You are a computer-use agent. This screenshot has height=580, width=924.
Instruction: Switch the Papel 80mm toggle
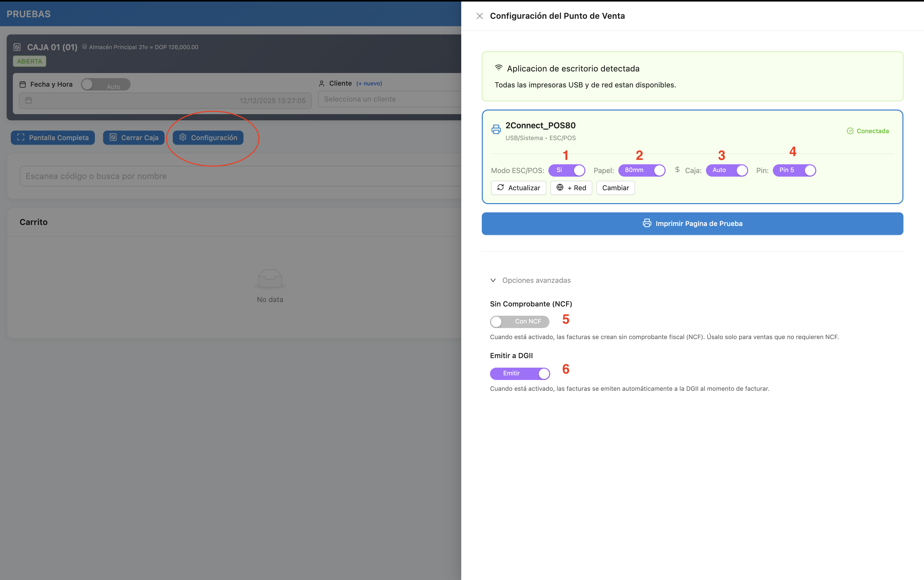point(642,170)
